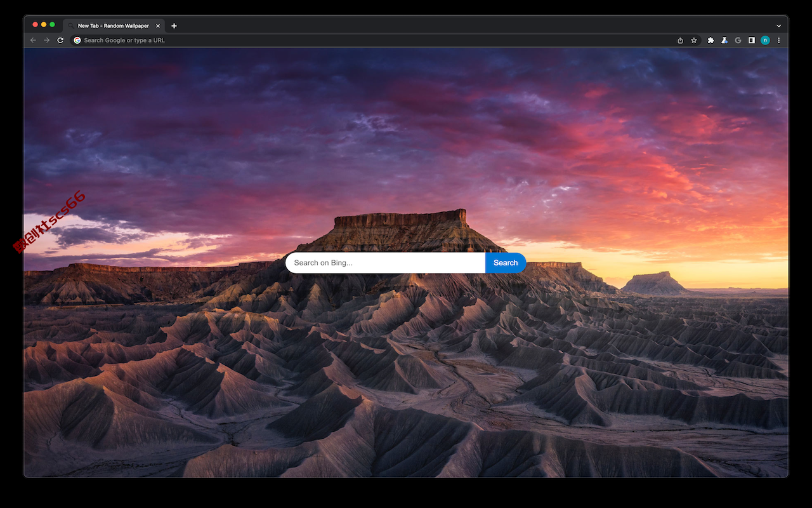The height and width of the screenshot is (508, 812).
Task: Open a new tab with plus button
Action: (x=174, y=26)
